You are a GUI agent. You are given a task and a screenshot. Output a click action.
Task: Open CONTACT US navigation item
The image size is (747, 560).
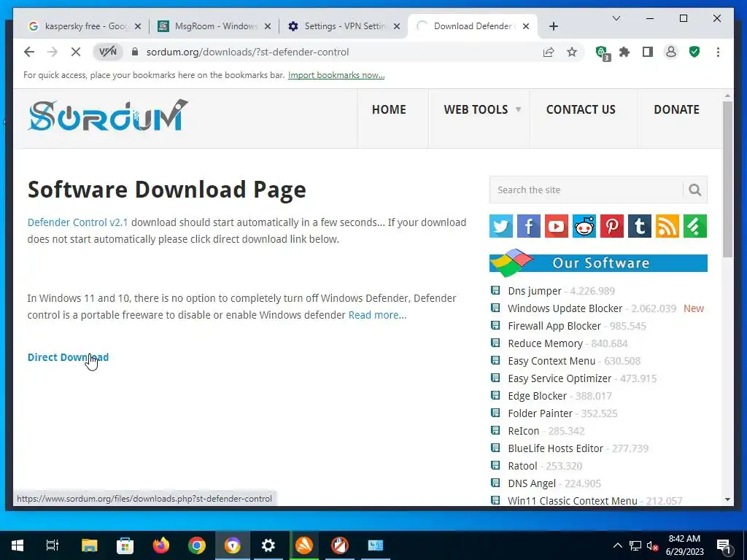[581, 109]
